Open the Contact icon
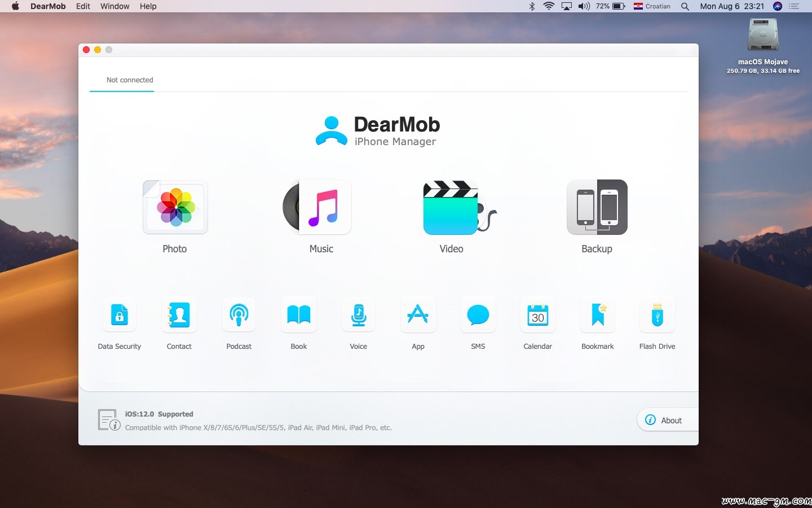This screenshot has height=508, width=812. coord(179,315)
